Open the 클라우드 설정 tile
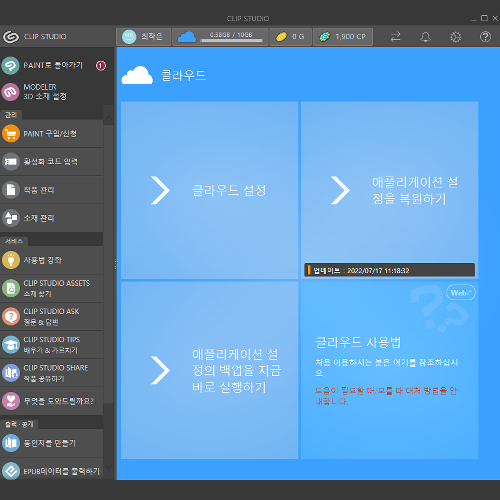The image size is (500, 500). pos(209,190)
